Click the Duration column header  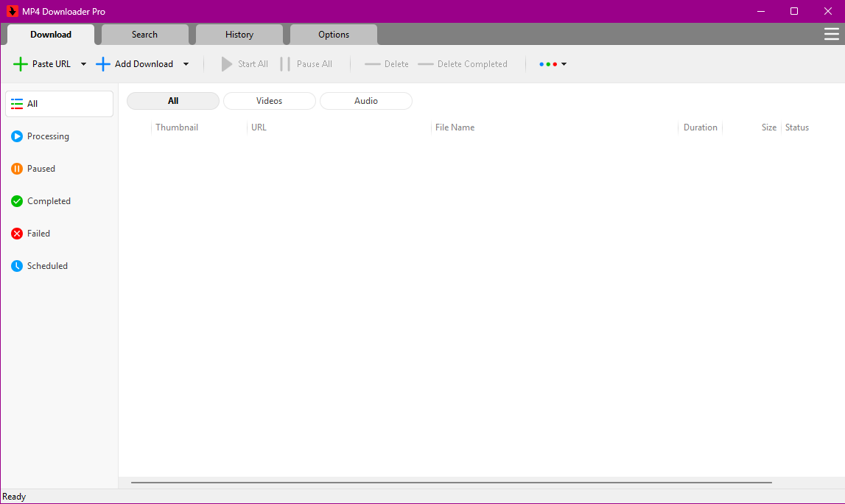(x=700, y=127)
